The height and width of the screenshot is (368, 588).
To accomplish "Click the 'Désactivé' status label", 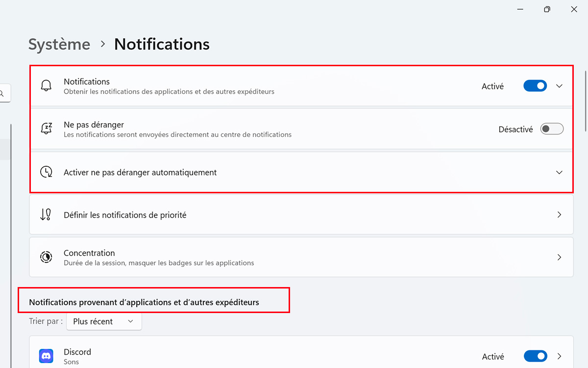I will coord(515,130).
